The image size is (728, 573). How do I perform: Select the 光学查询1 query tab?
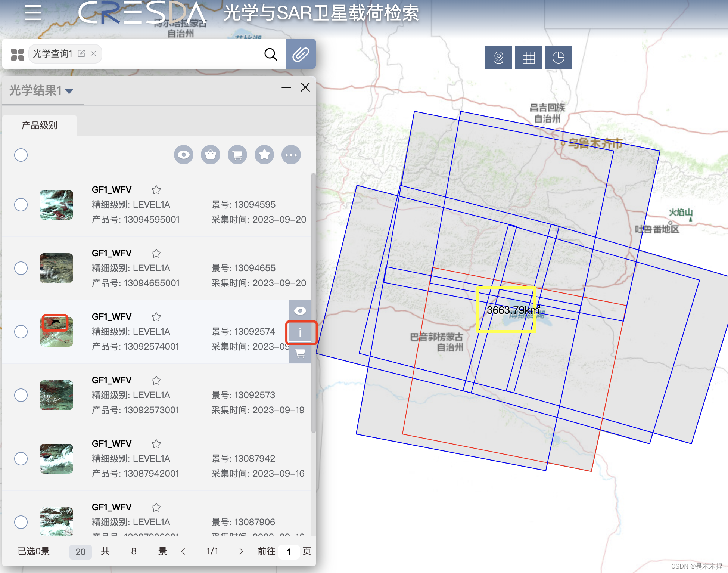[53, 54]
